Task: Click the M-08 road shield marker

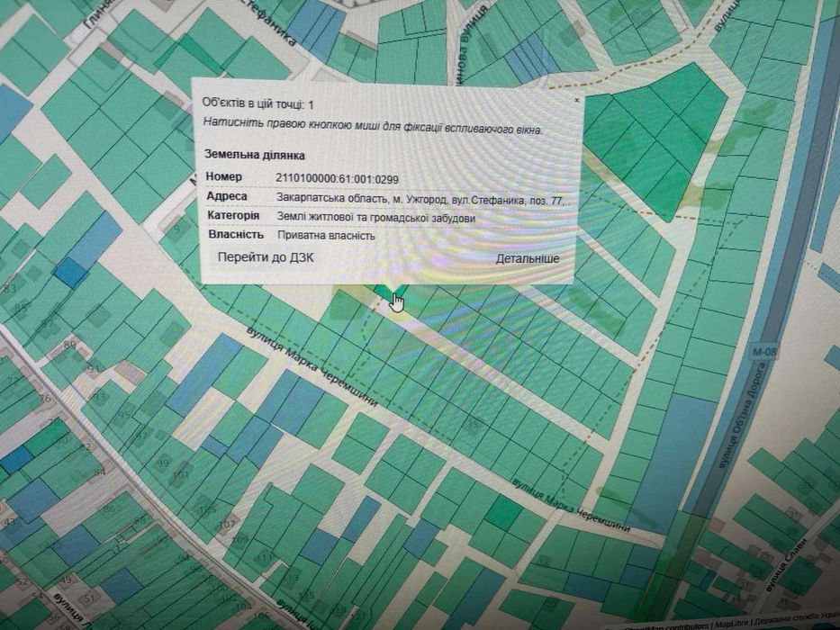Action: pos(763,351)
